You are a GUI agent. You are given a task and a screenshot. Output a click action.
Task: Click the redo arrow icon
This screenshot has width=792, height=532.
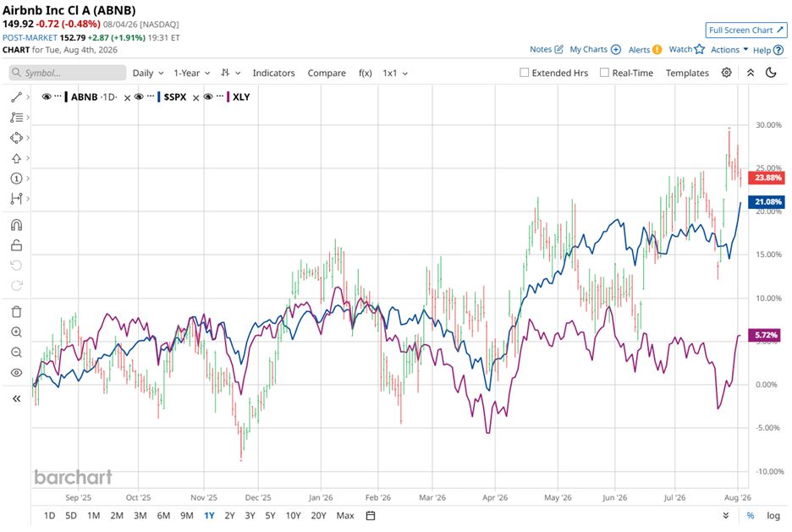[16, 286]
